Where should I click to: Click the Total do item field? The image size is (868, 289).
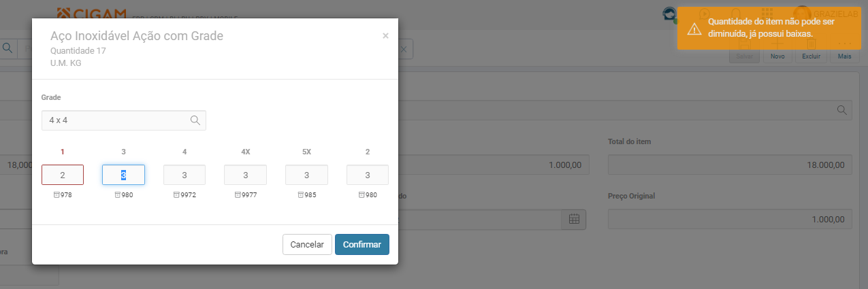click(x=729, y=165)
